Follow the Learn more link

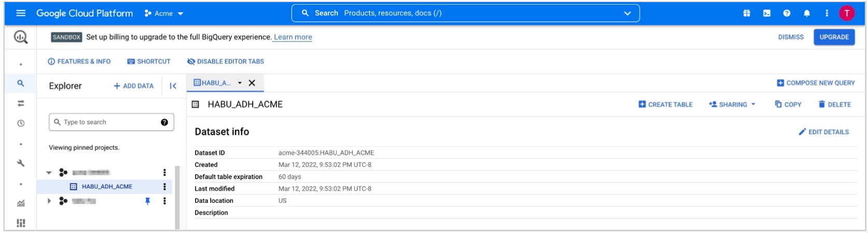pyautogui.click(x=292, y=37)
